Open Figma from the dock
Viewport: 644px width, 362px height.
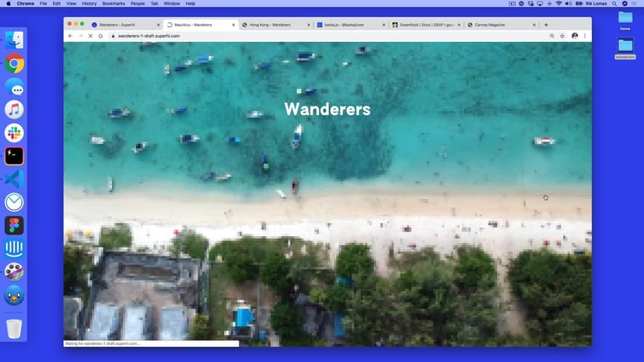tap(14, 225)
